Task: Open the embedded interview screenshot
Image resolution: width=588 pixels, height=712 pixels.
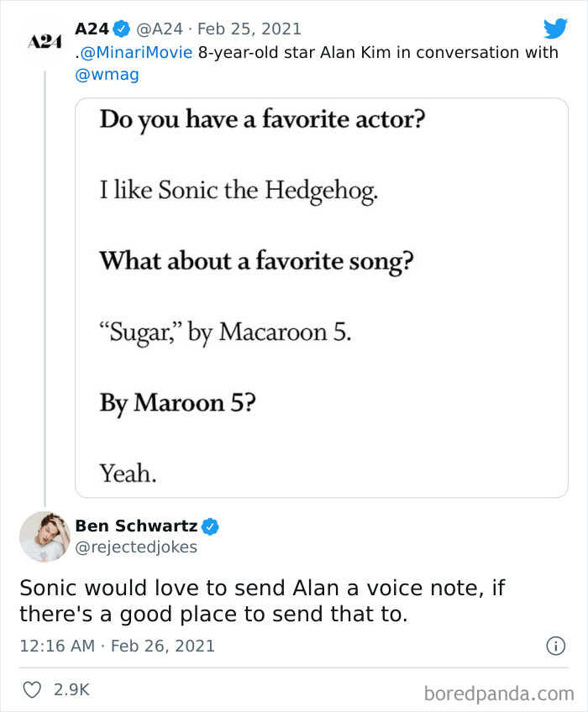Action: tap(323, 294)
